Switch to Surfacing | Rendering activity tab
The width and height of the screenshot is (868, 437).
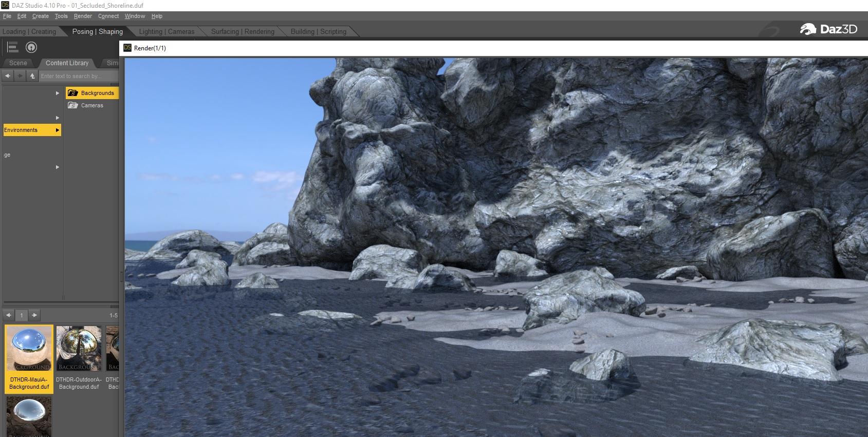pos(243,31)
